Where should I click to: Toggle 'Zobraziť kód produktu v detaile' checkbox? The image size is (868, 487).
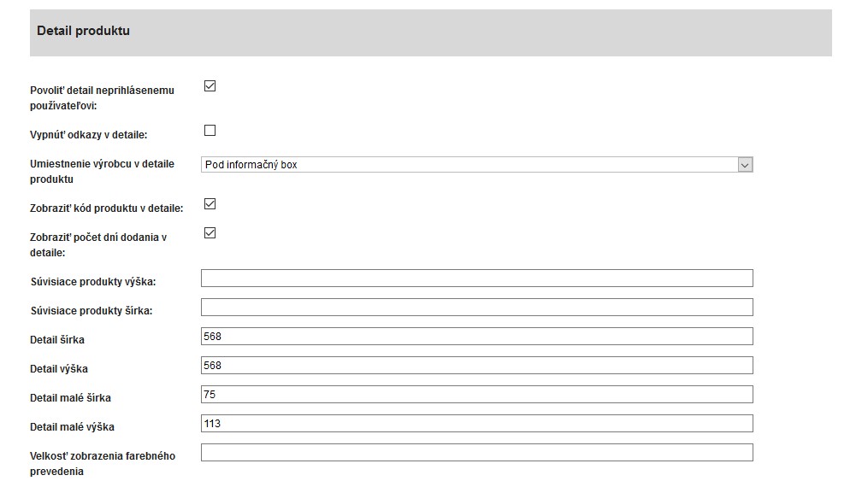pyautogui.click(x=210, y=204)
